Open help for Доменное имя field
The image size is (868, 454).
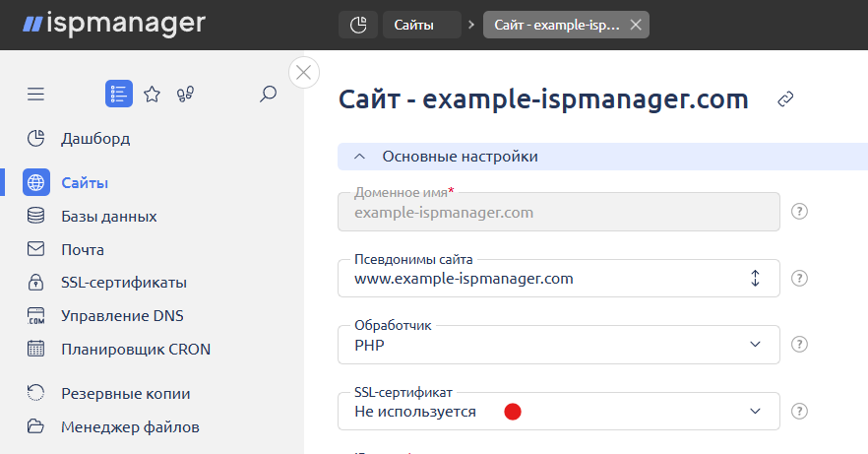pyautogui.click(x=799, y=211)
